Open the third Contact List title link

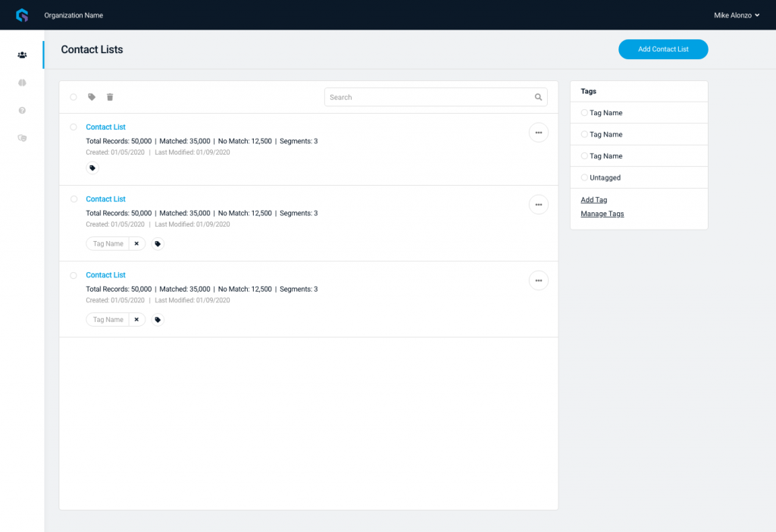(105, 274)
